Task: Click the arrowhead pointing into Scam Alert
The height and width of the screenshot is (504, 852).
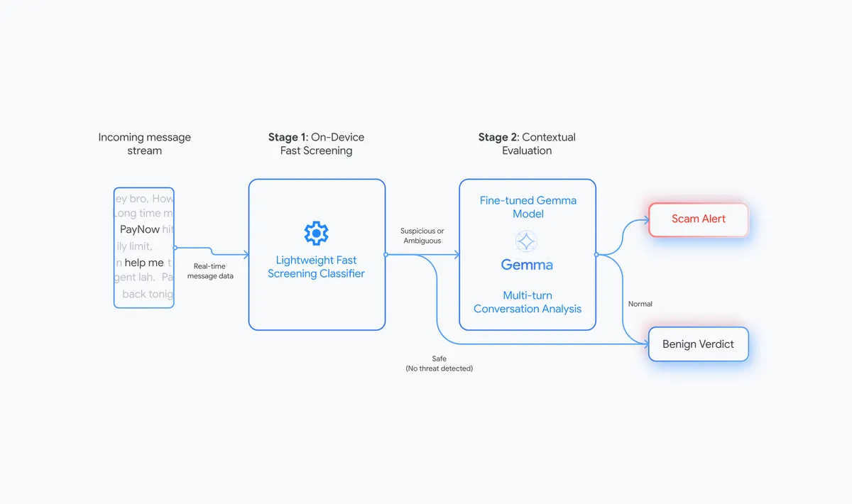Action: 645,219
